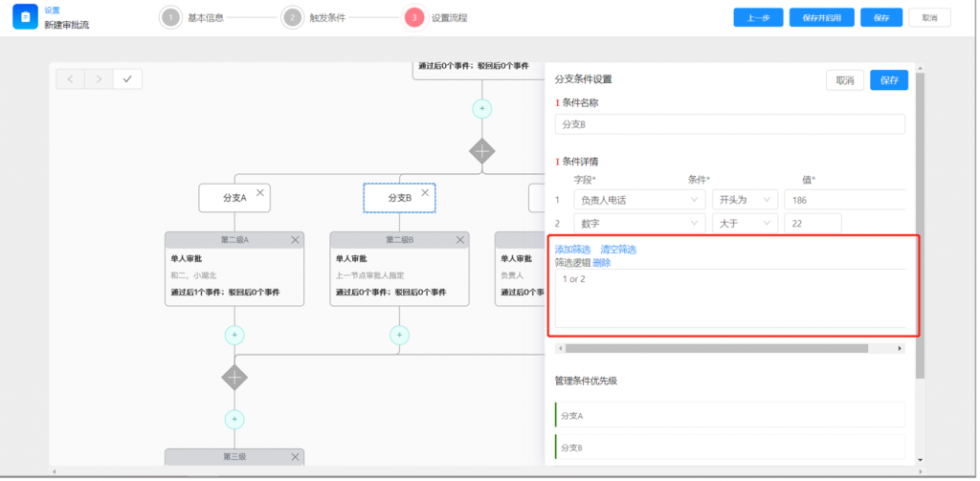This screenshot has height=481, width=980.
Task: Add a node below the 第二级A card
Action: (234, 336)
